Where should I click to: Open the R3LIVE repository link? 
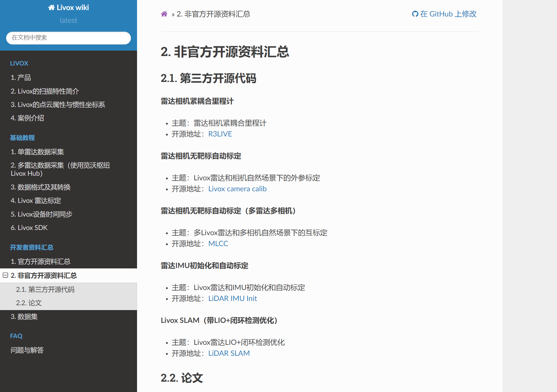(220, 134)
